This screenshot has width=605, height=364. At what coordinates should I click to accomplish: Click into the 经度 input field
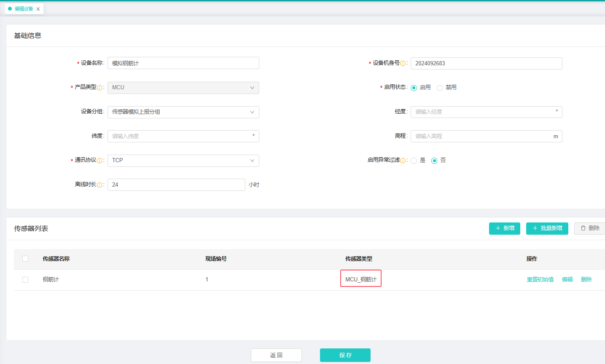click(483, 112)
